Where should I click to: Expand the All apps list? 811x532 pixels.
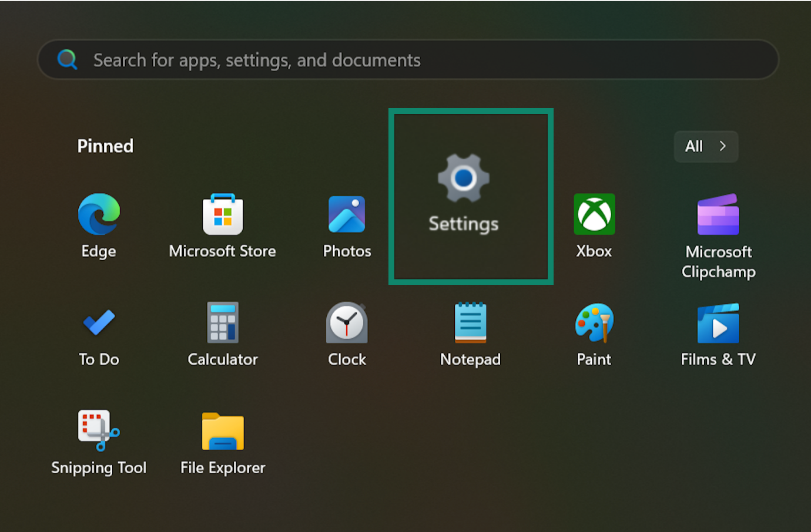coord(706,146)
